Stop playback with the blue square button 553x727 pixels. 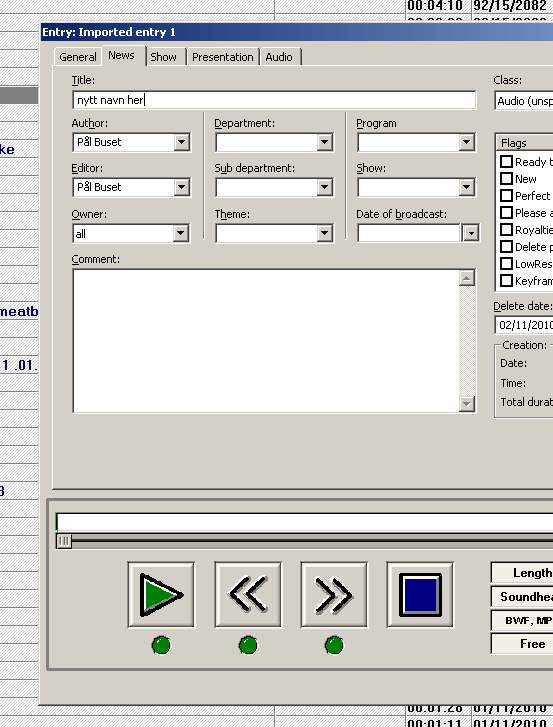click(x=420, y=594)
